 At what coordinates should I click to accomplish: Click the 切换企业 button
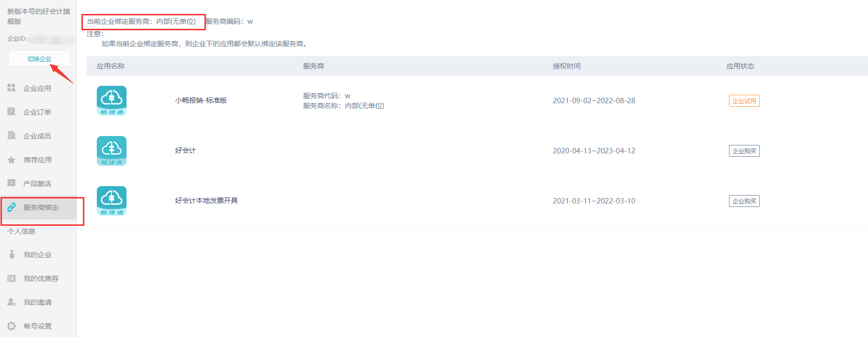[39, 59]
